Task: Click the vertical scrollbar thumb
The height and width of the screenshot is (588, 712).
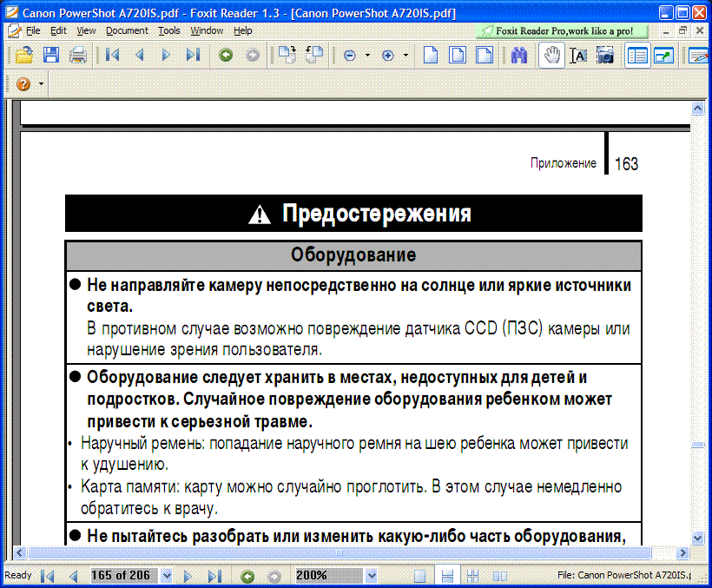Action: [696, 445]
